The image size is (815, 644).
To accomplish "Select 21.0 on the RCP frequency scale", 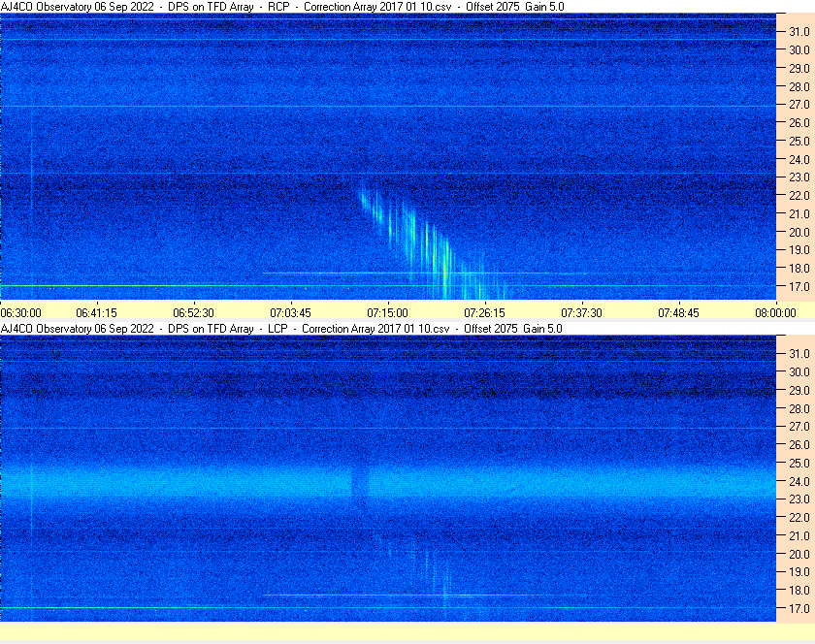I will (799, 213).
